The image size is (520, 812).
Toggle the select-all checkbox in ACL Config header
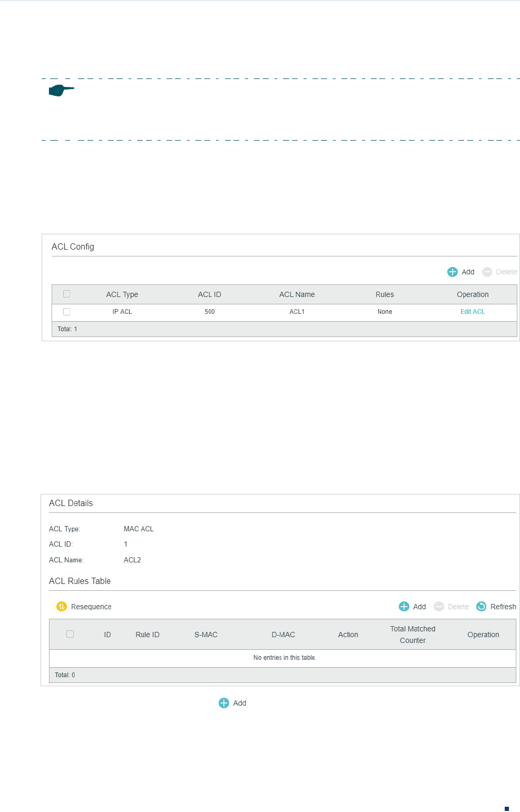pos(66,294)
